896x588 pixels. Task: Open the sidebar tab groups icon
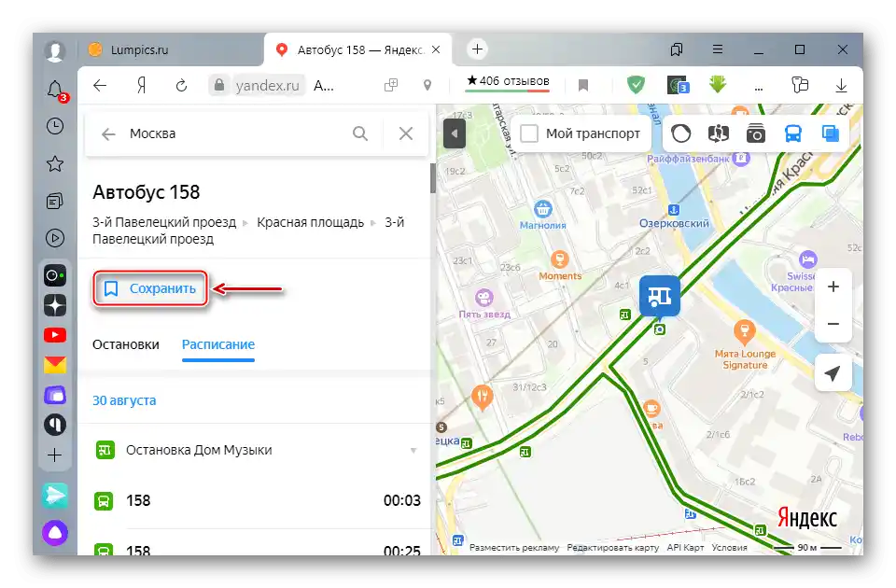(x=55, y=202)
